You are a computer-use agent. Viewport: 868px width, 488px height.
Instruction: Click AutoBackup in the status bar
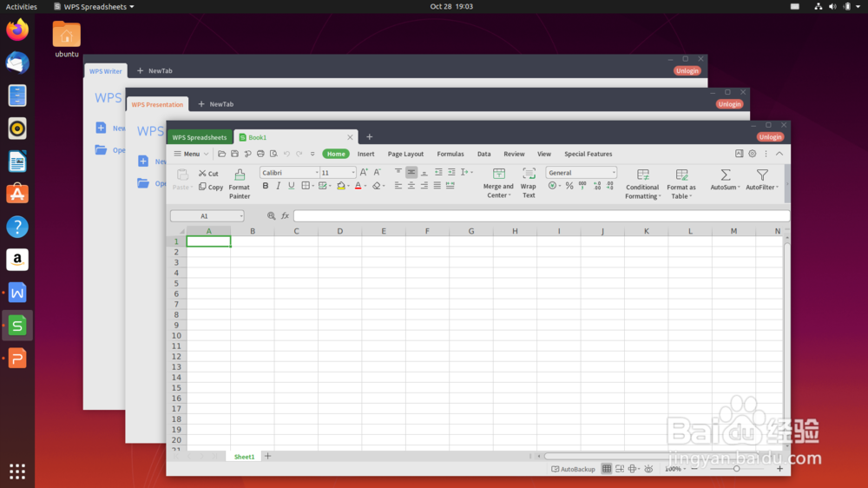(574, 469)
